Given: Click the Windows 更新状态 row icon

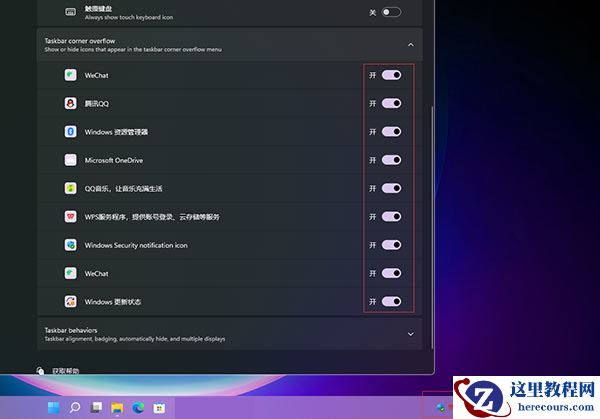Looking at the screenshot, I should pos(70,302).
